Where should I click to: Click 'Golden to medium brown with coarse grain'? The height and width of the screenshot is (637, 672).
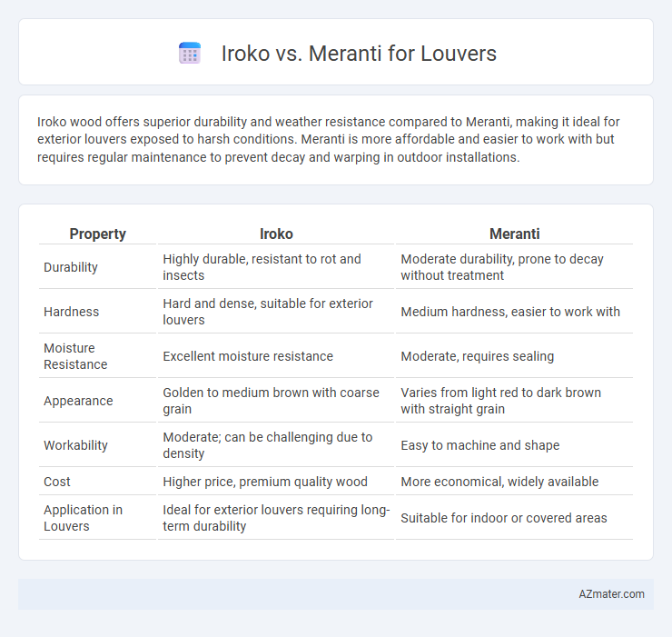coord(271,401)
